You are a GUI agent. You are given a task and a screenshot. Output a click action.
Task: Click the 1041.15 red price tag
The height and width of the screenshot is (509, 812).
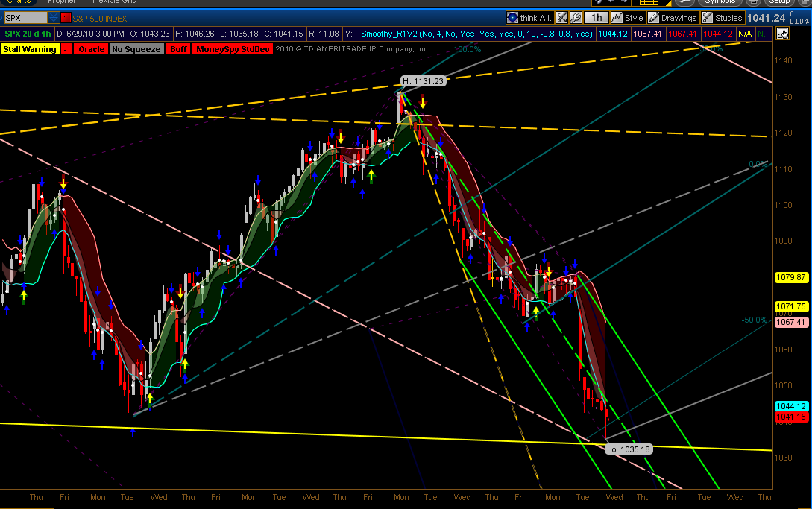coord(791,417)
